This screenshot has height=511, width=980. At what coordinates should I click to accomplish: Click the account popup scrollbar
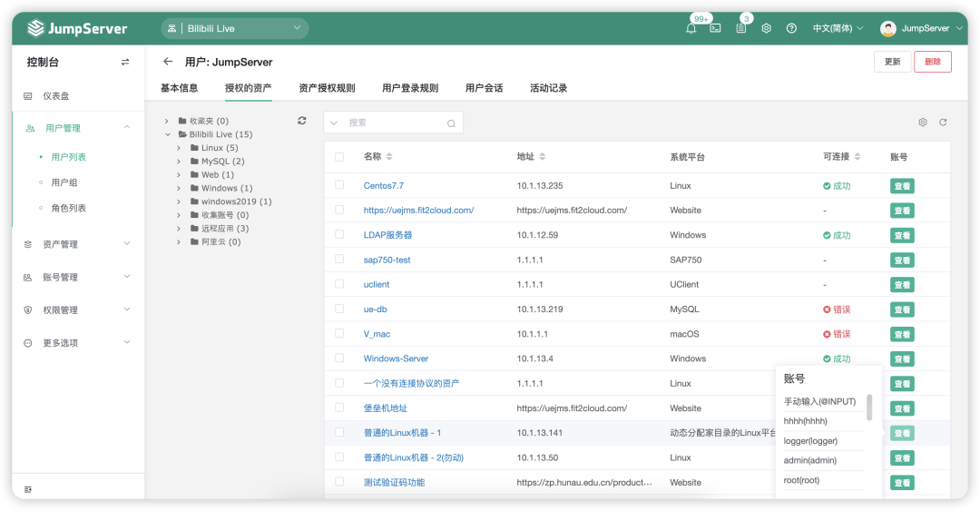869,408
